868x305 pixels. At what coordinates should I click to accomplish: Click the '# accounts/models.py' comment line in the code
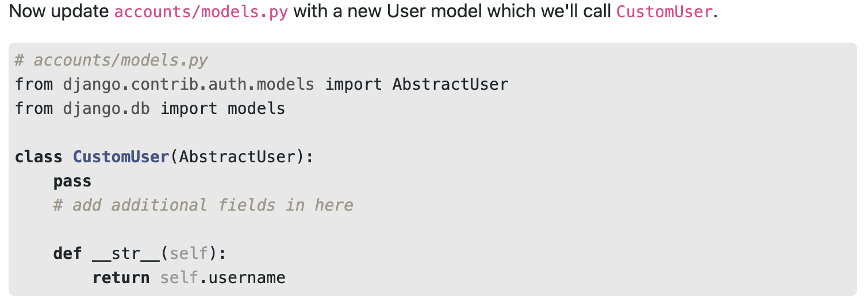click(111, 60)
